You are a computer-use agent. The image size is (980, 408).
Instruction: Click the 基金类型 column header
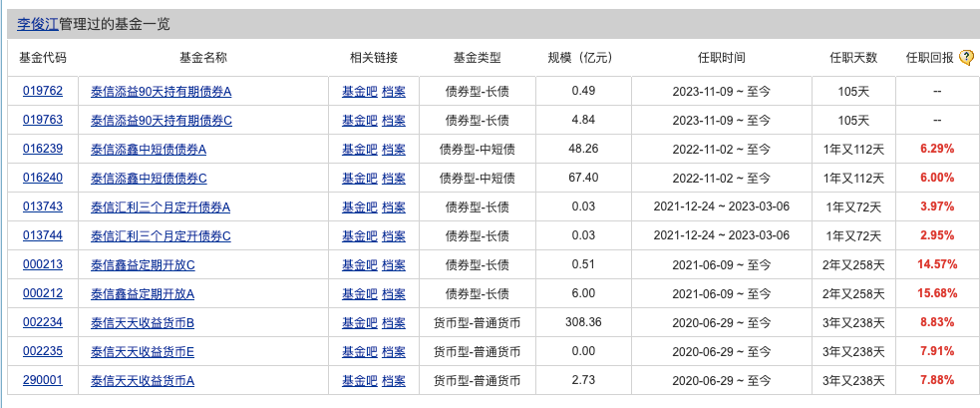(x=478, y=58)
